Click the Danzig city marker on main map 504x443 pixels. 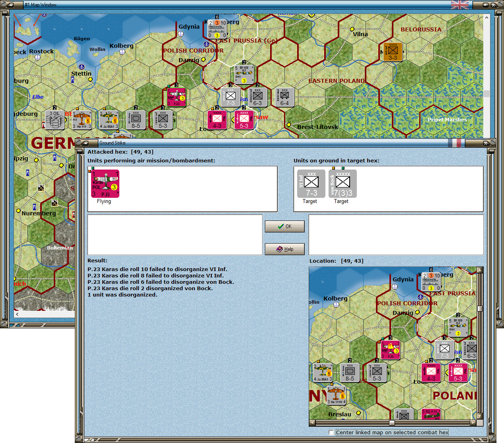pyautogui.click(x=203, y=60)
